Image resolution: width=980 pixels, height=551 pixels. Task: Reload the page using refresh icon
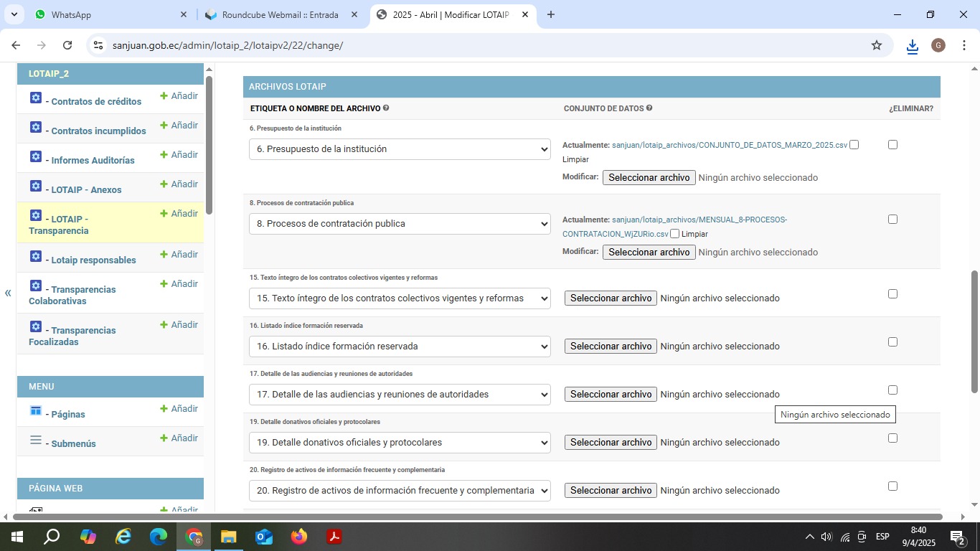click(67, 45)
